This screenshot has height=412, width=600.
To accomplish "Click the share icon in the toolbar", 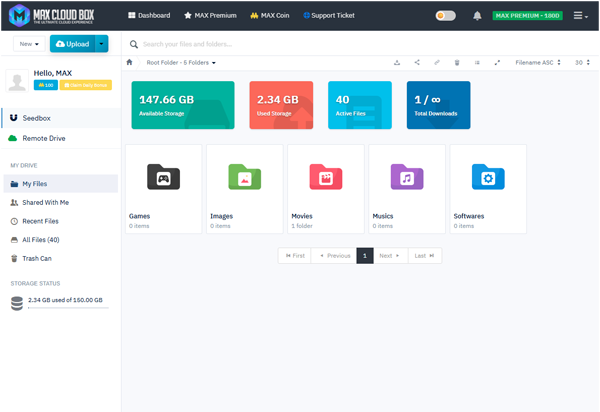I will point(417,63).
